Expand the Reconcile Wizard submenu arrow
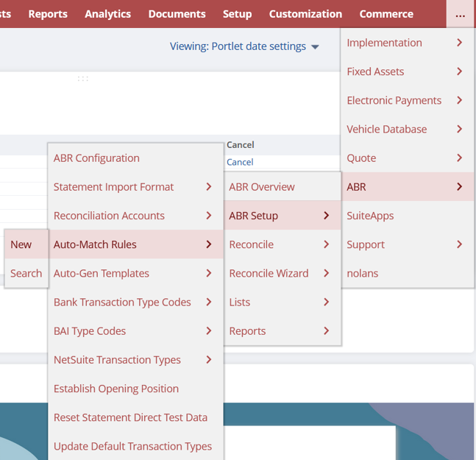Image resolution: width=476 pixels, height=460 pixels. click(326, 273)
